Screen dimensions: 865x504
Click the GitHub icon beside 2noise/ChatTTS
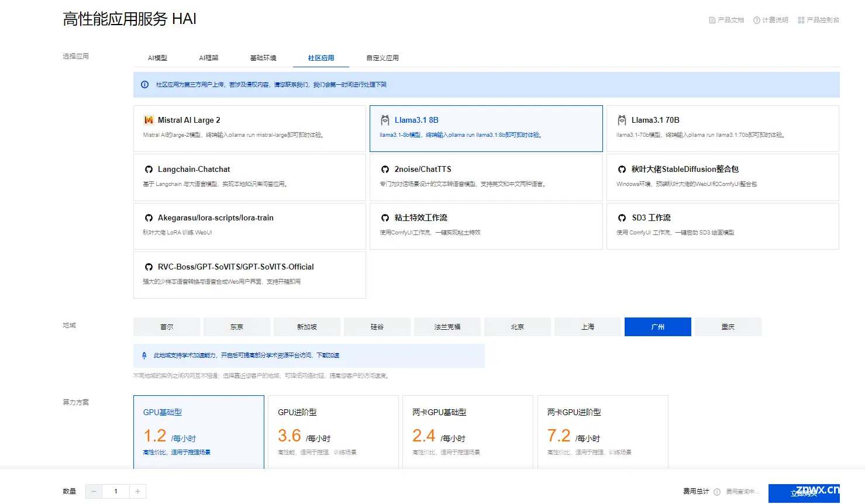click(x=385, y=169)
